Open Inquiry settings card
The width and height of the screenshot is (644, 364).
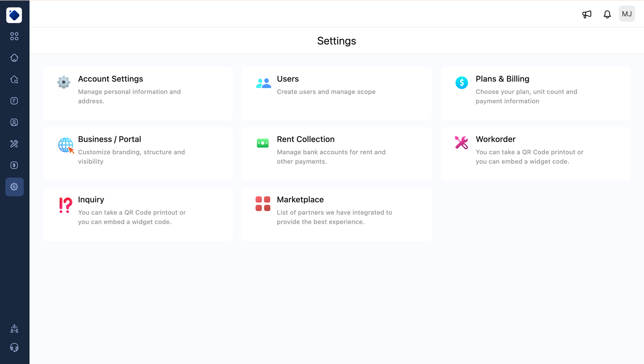138,214
